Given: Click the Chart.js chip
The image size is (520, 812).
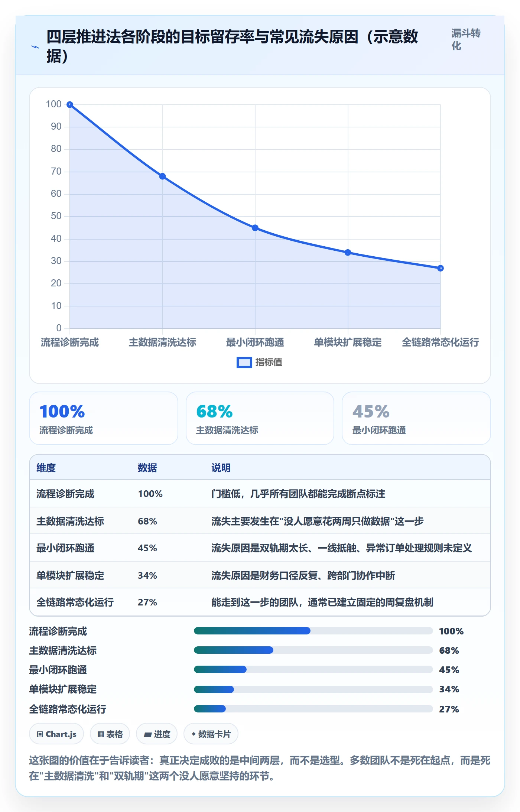Looking at the screenshot, I should [x=56, y=734].
